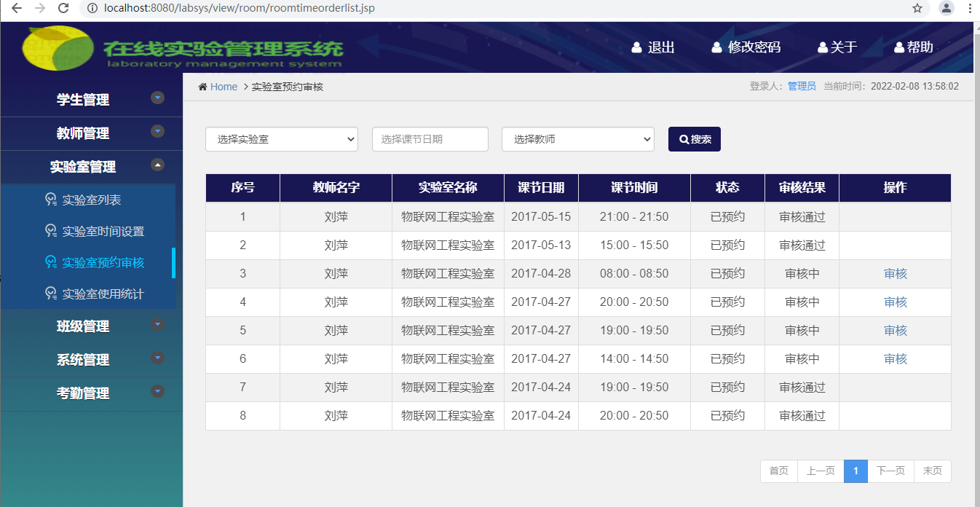Click the 审核结果 column header

coord(802,188)
